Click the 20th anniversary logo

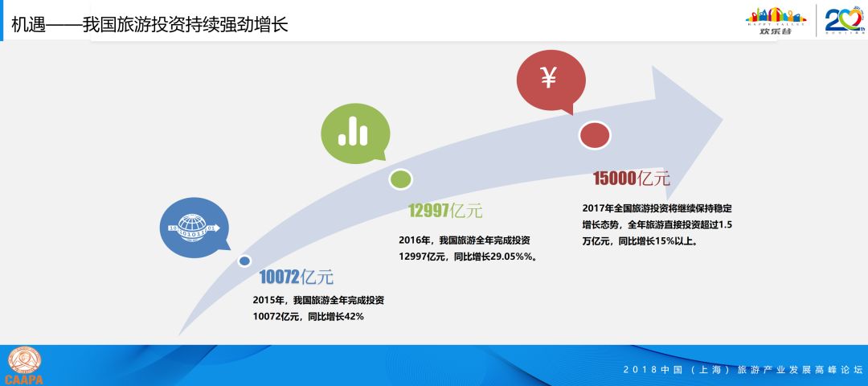(844, 20)
